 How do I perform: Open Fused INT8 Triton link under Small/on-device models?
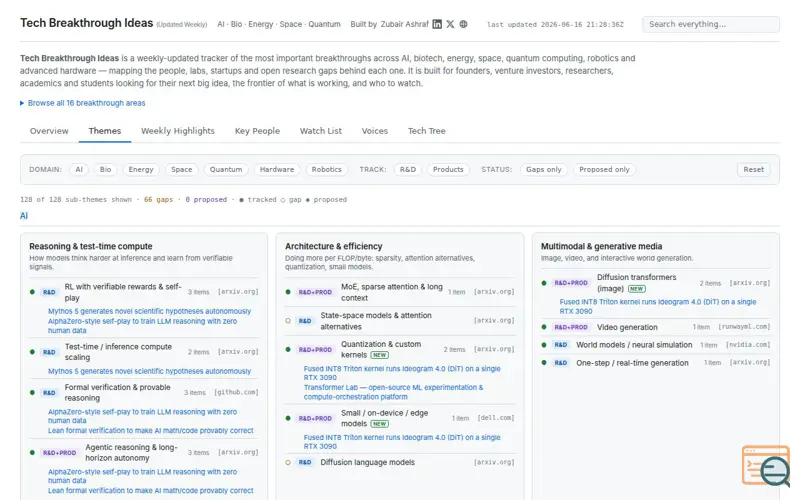(402, 442)
